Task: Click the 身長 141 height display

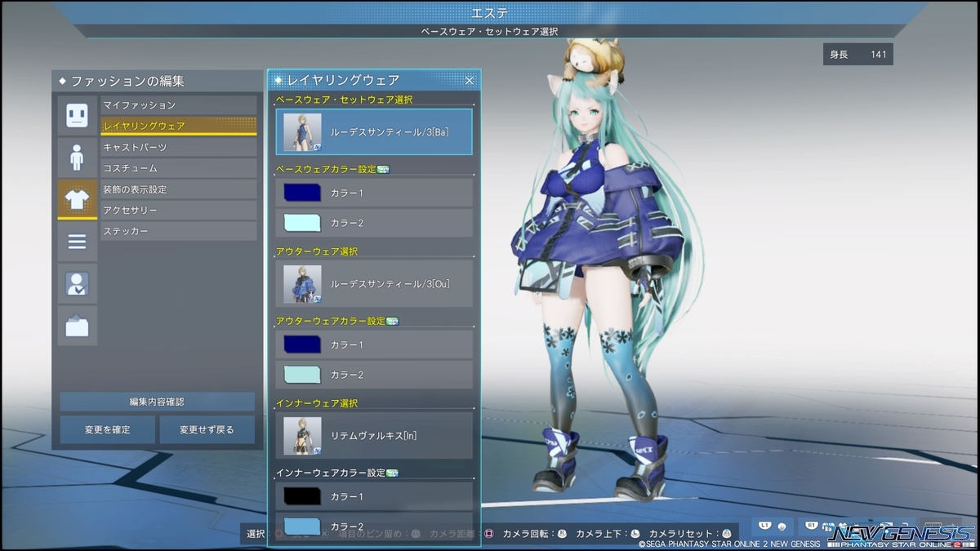Action: point(857,55)
